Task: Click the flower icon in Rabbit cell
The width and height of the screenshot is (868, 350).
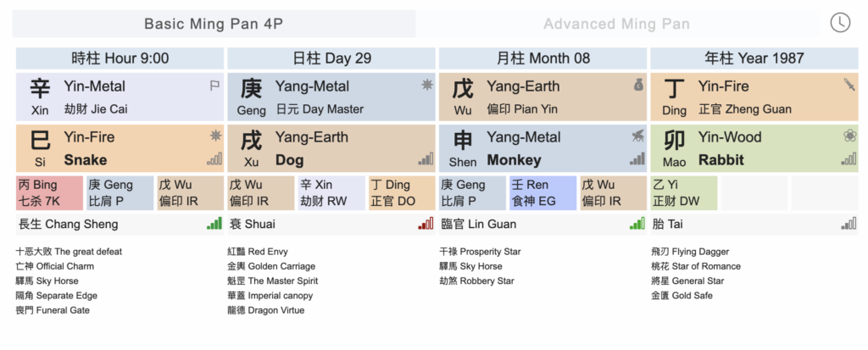Action: coord(849,136)
